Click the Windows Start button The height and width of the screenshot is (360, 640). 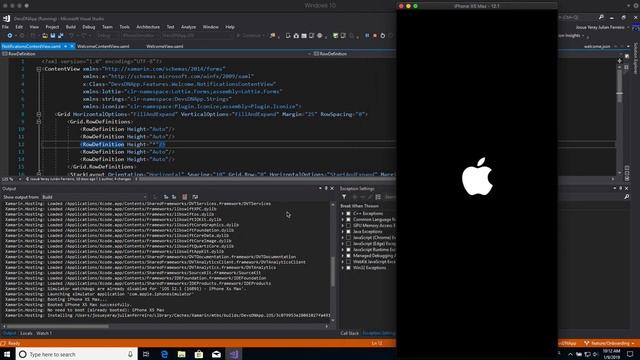click(7, 354)
